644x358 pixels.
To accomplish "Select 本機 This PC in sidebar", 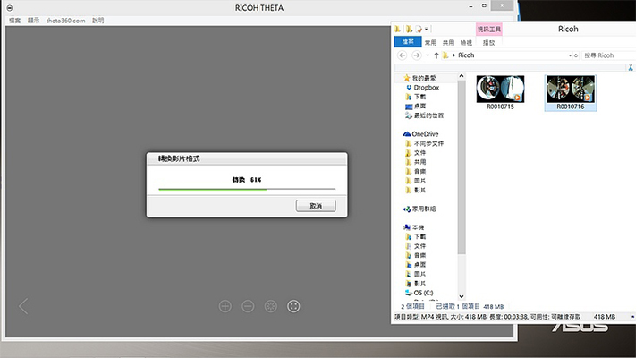I will click(x=418, y=227).
